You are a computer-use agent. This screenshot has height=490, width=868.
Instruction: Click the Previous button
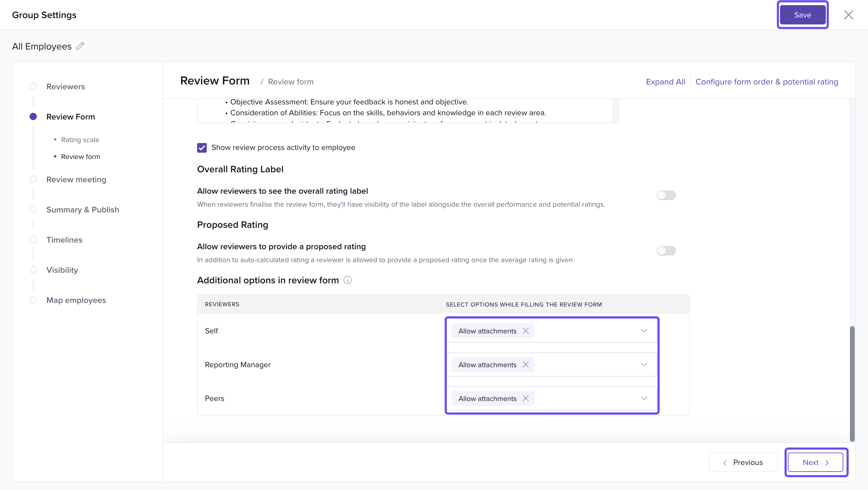coord(743,462)
